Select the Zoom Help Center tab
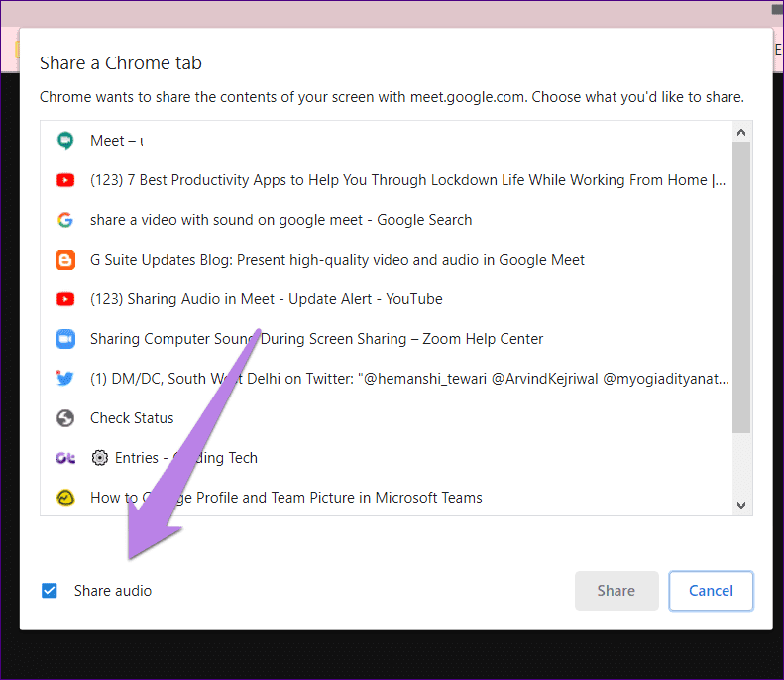 (x=386, y=339)
